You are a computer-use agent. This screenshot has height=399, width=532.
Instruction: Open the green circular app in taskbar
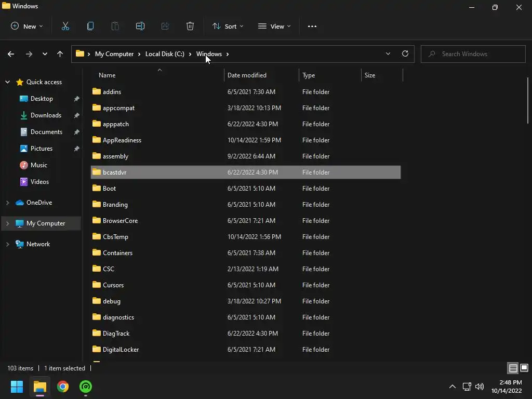coord(86,387)
